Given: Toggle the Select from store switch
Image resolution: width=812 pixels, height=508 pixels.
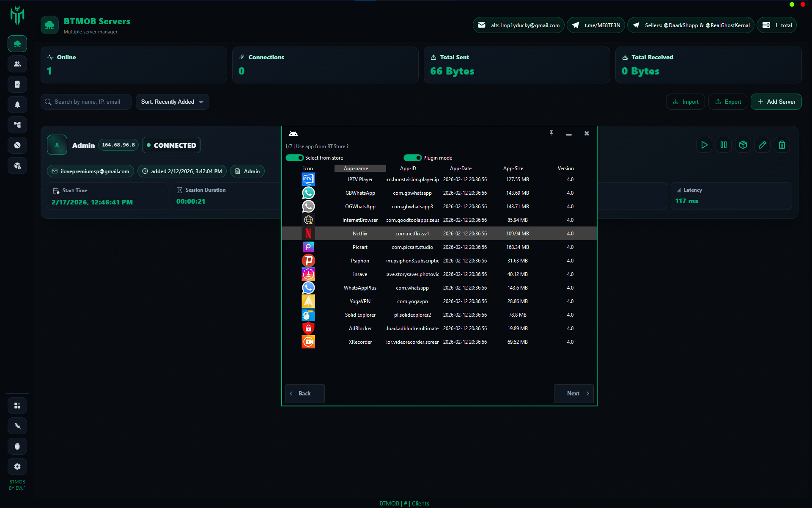Looking at the screenshot, I should click(294, 158).
